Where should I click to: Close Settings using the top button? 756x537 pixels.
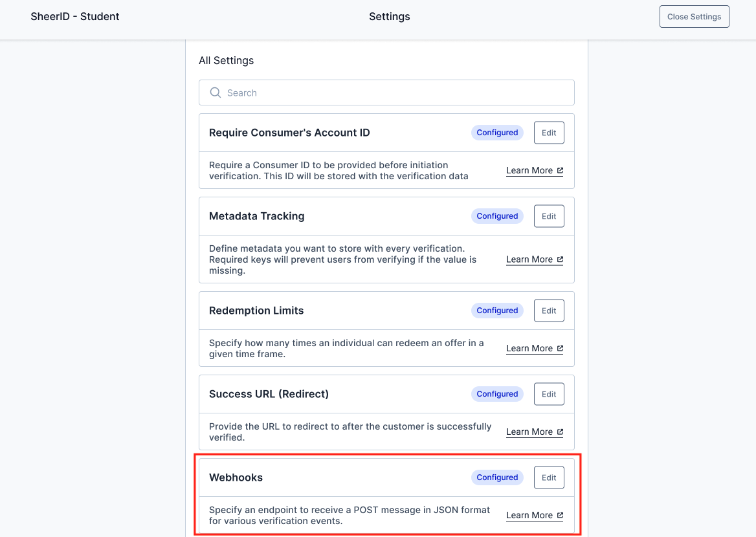(694, 17)
